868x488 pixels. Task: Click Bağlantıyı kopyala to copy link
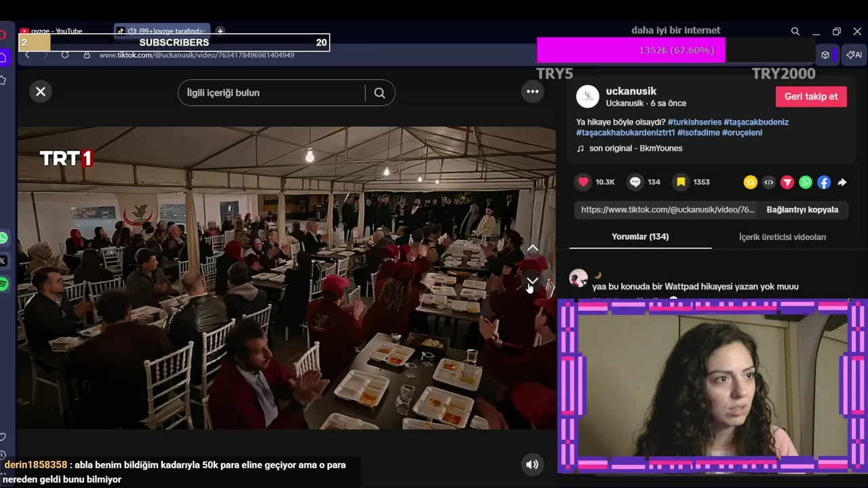coord(802,209)
